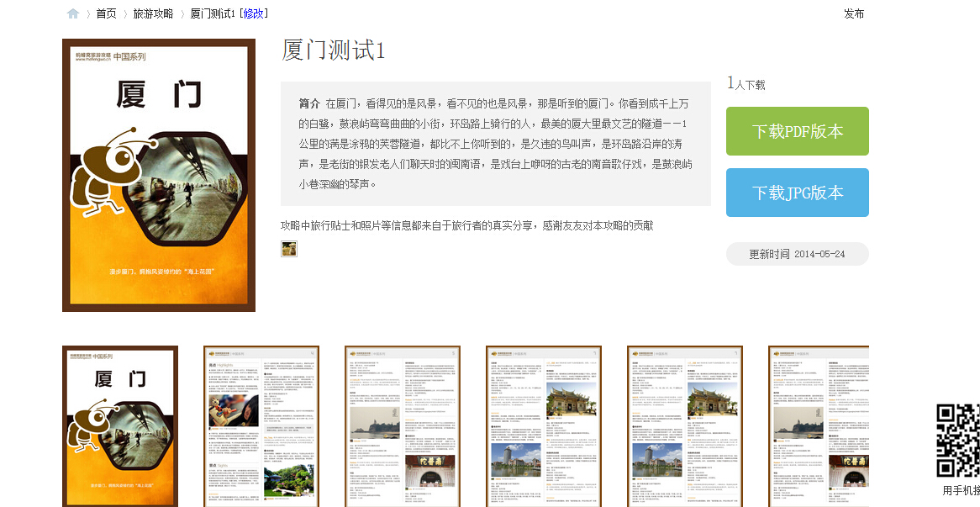Click the 简介 introduction paragraph

tap(496, 144)
